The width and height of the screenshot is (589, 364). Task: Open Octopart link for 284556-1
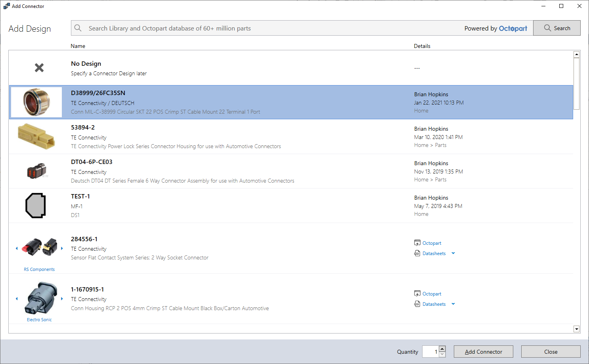432,243
